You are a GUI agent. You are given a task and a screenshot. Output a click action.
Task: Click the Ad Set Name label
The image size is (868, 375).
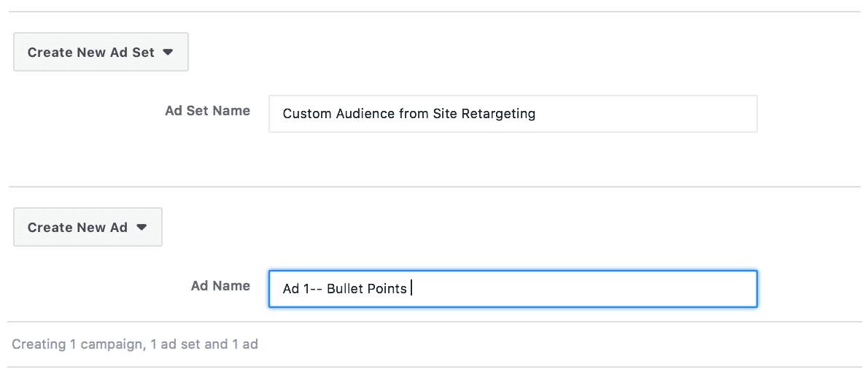pos(208,110)
